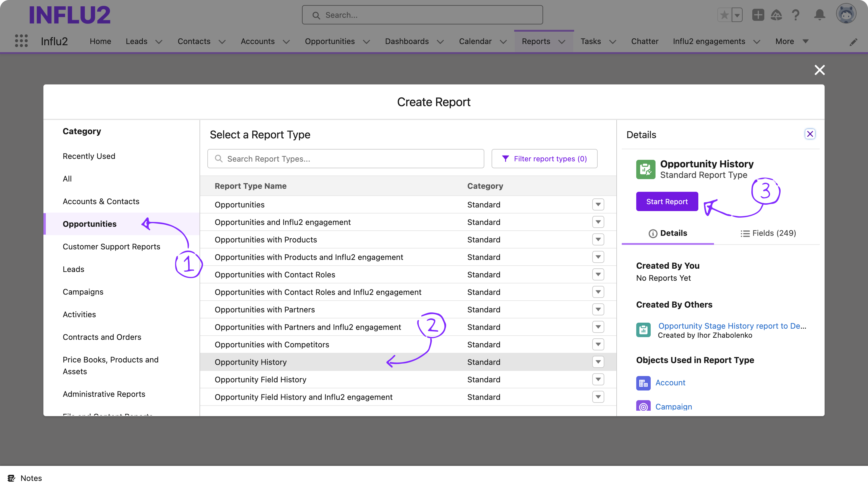Click the global actions plus icon
This screenshot has width=868, height=490.
[758, 15]
